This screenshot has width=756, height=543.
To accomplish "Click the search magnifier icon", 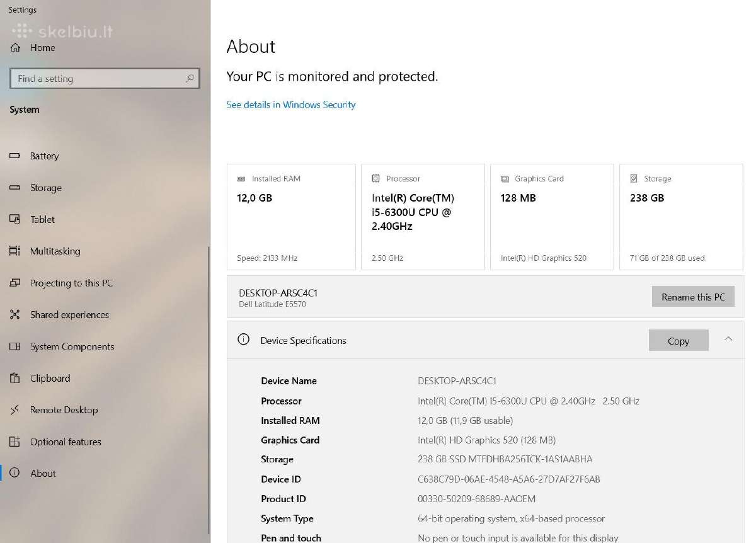I will tap(190, 79).
